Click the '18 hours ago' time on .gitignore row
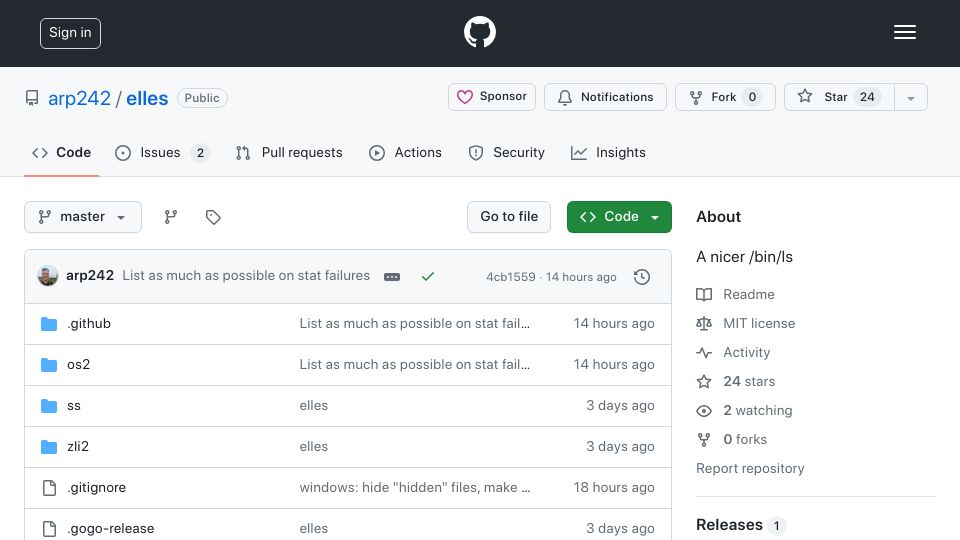The width and height of the screenshot is (960, 540). [613, 487]
